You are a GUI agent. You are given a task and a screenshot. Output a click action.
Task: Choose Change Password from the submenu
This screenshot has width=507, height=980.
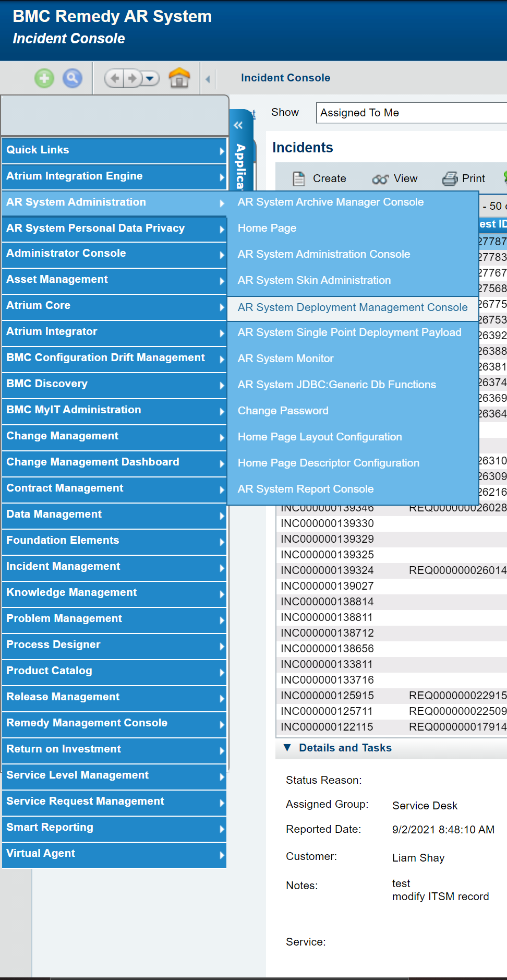283,411
